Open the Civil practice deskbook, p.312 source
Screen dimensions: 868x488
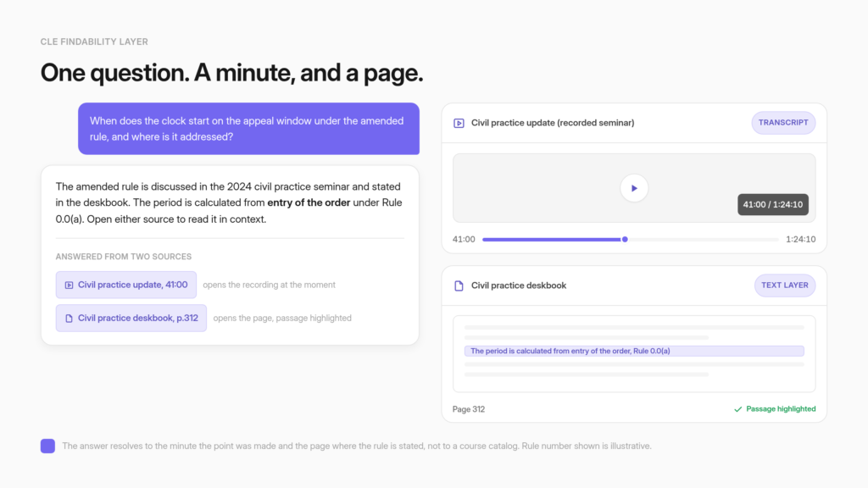[131, 319]
